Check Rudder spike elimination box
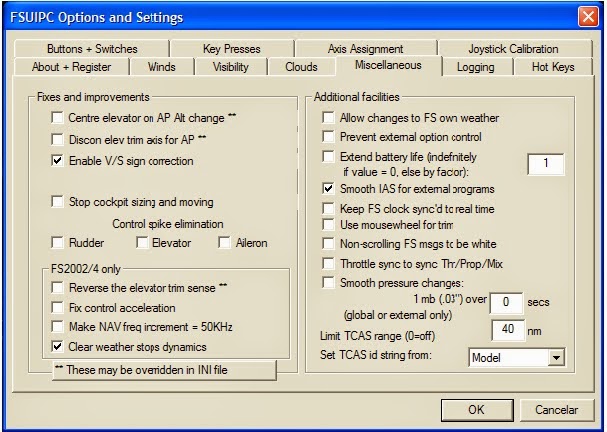Image resolution: width=607 pixels, height=432 pixels. 57,242
